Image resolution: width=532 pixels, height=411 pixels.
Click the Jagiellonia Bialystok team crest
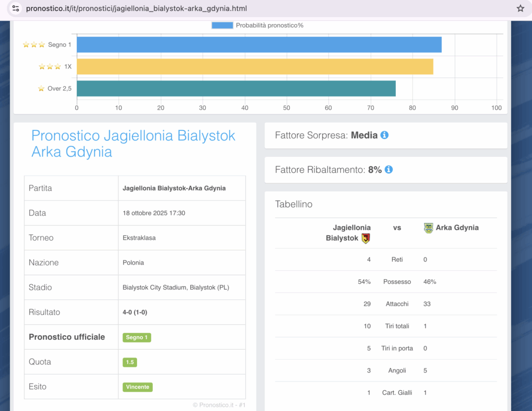tap(365, 238)
